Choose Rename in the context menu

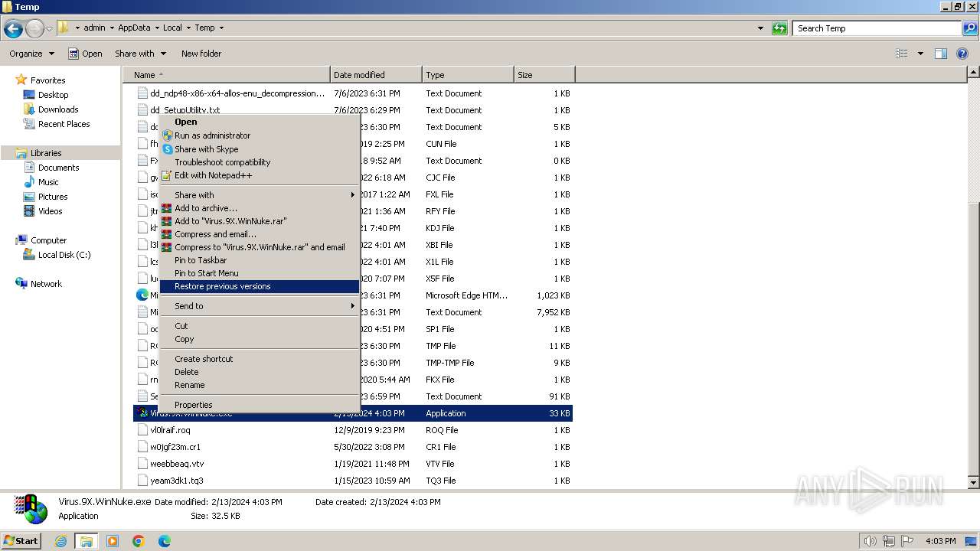(x=259, y=385)
